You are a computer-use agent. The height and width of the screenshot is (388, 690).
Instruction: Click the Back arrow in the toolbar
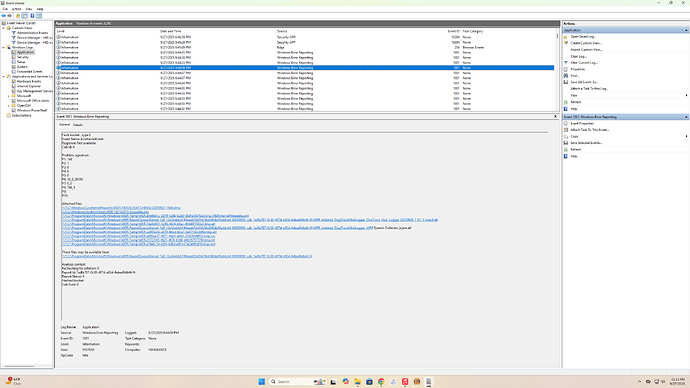click(4, 16)
